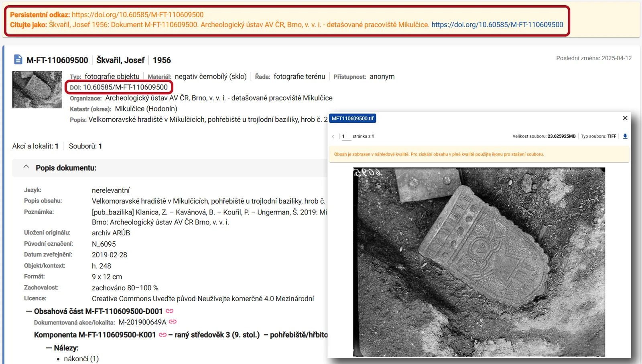Click link icon beside Komponenta K001

(x=163, y=335)
